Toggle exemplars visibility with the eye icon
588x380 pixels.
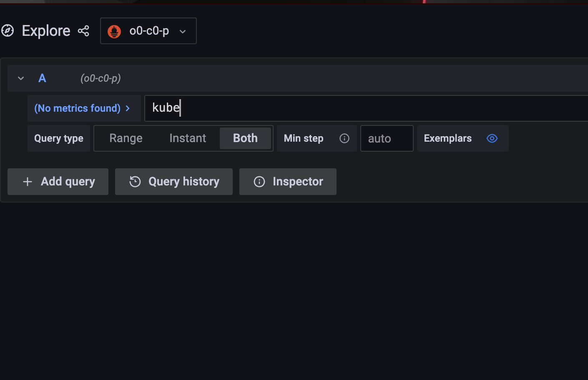(x=492, y=138)
